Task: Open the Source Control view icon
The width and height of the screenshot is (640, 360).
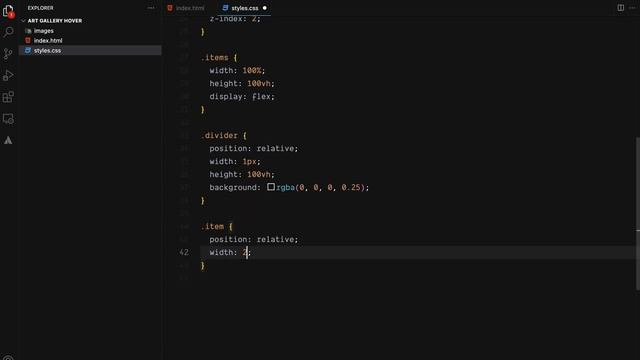Action: 8,54
